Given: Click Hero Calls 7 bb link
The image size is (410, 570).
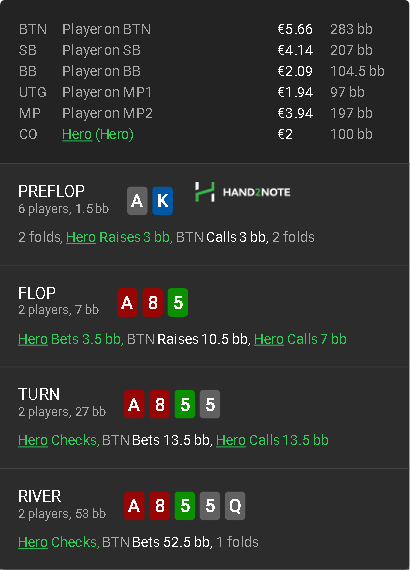Looking at the screenshot, I should (x=300, y=339).
